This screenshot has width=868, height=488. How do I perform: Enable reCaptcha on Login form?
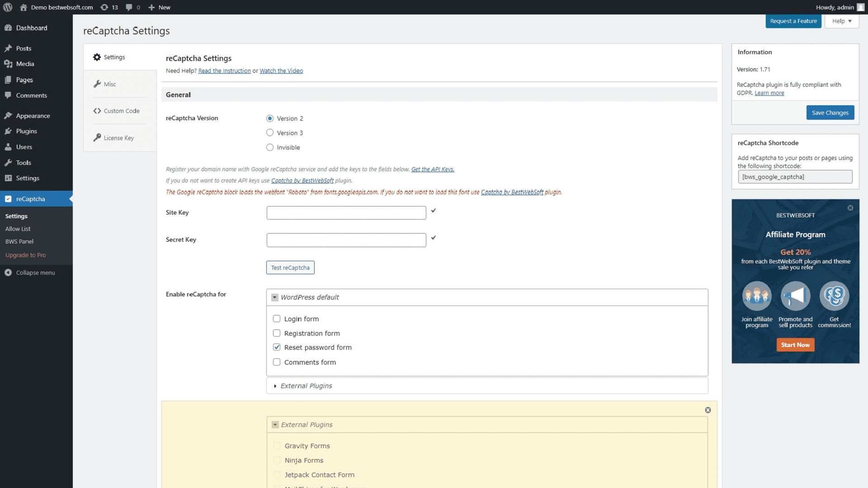tap(276, 319)
